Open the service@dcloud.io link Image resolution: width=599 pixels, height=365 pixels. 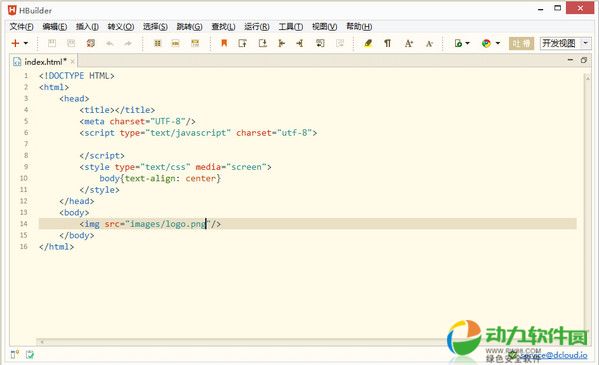click(554, 355)
